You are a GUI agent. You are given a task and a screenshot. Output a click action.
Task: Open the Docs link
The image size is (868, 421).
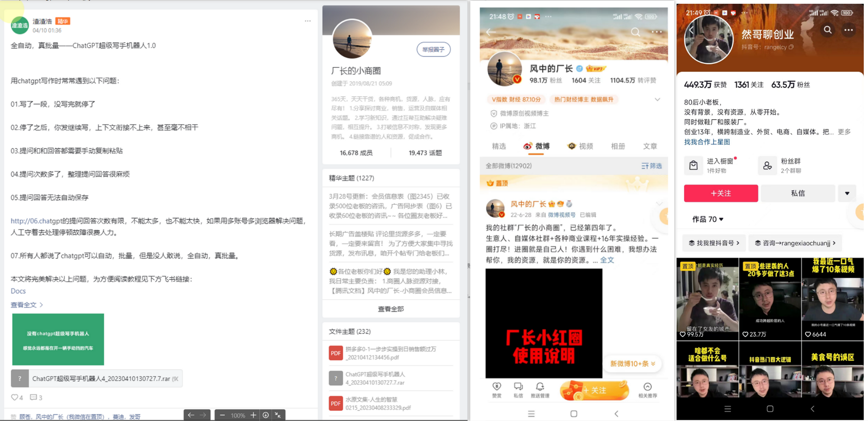[x=18, y=291]
